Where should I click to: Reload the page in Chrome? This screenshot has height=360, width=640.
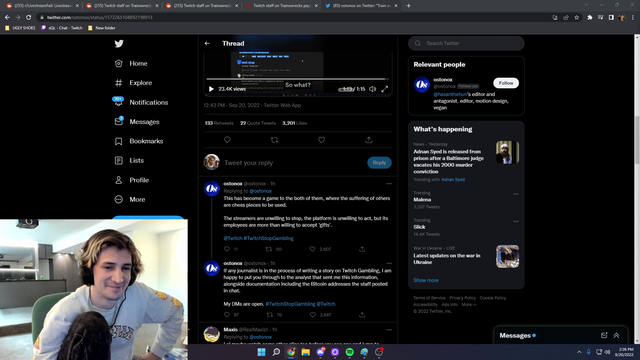[x=29, y=18]
